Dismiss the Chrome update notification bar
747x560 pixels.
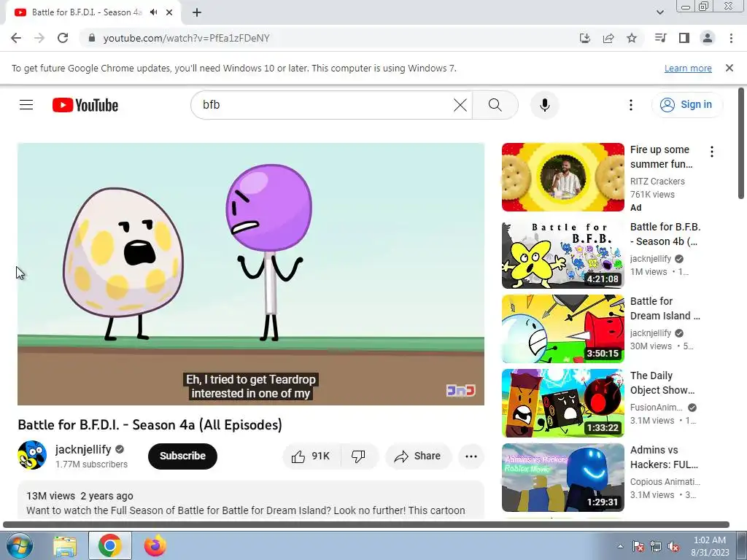click(729, 68)
